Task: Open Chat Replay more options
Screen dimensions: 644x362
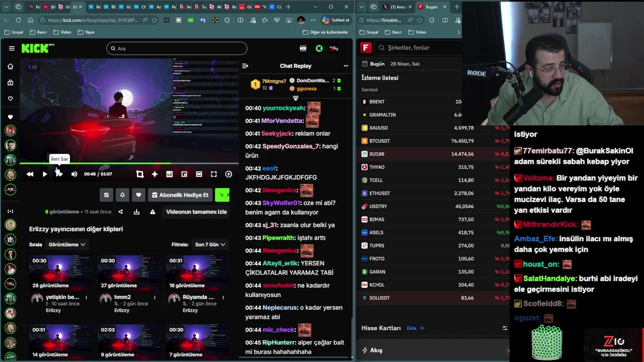Action: tap(346, 66)
